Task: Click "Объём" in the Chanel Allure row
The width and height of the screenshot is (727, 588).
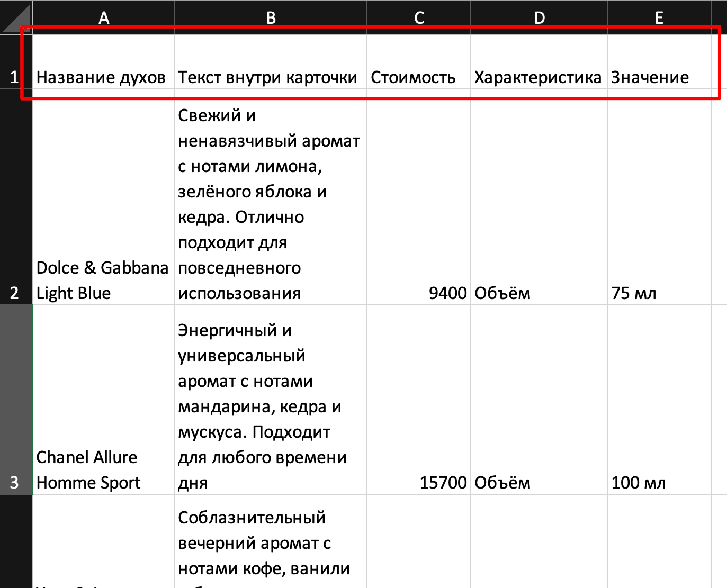Action: tap(539, 400)
